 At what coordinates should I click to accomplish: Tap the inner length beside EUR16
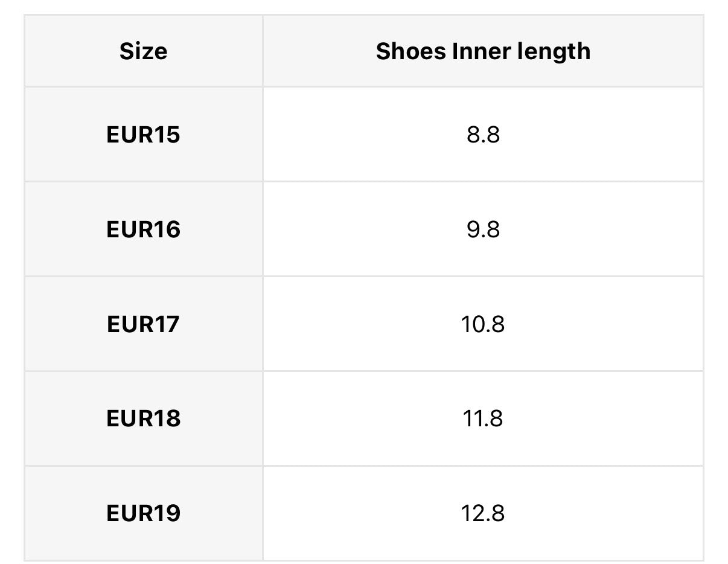click(483, 229)
